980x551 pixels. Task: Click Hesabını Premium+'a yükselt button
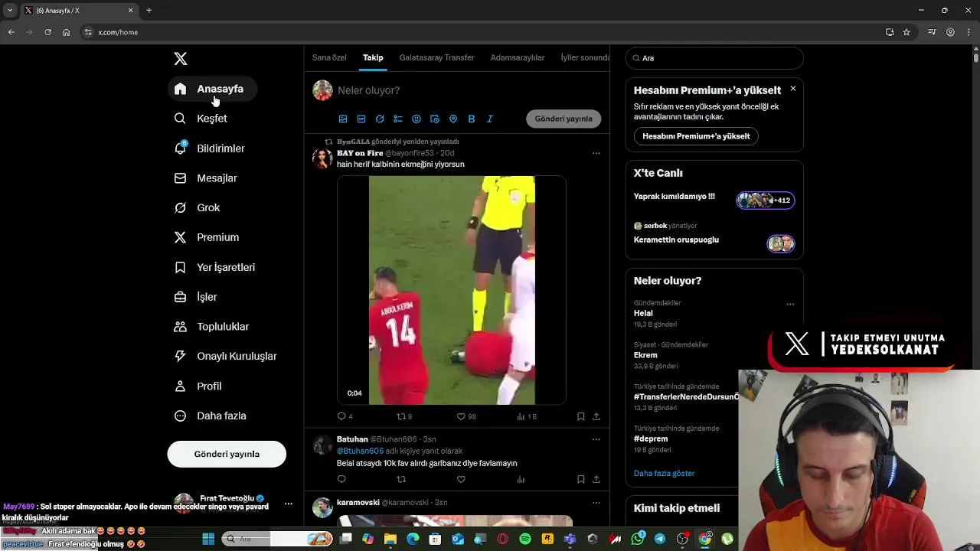696,136
